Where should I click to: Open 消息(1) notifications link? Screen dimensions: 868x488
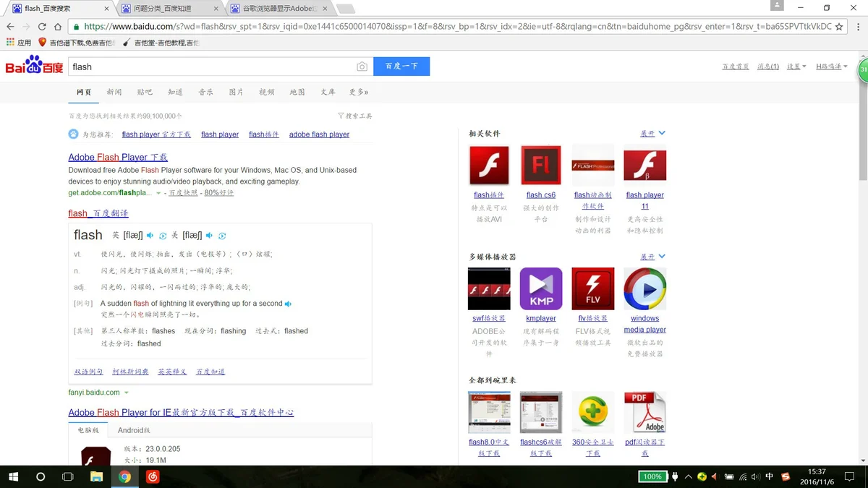(768, 67)
